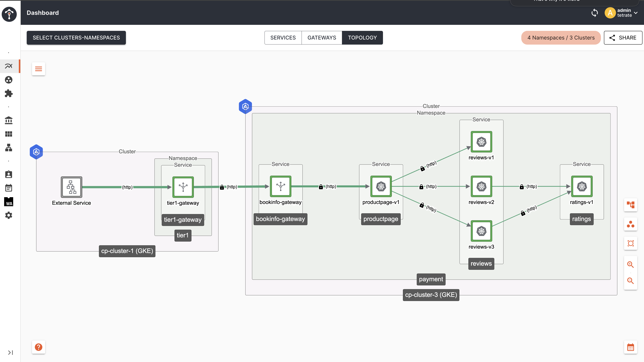The image size is (644, 362).
Task: Open the grid tiles icon in sidebar
Action: 8,134
